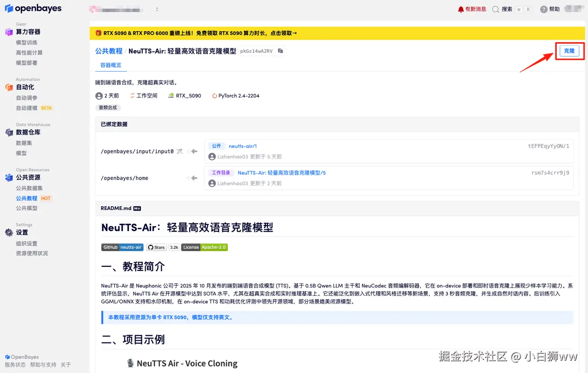Select 公共教程 HOT in sidebar
Image resolution: width=588 pixels, height=373 pixels.
point(34,198)
